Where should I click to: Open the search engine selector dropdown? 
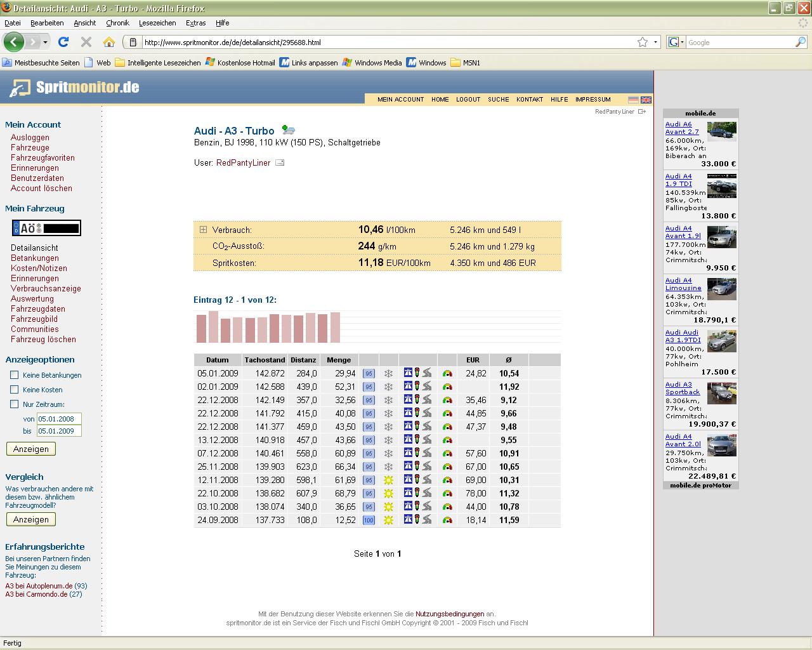click(x=676, y=42)
